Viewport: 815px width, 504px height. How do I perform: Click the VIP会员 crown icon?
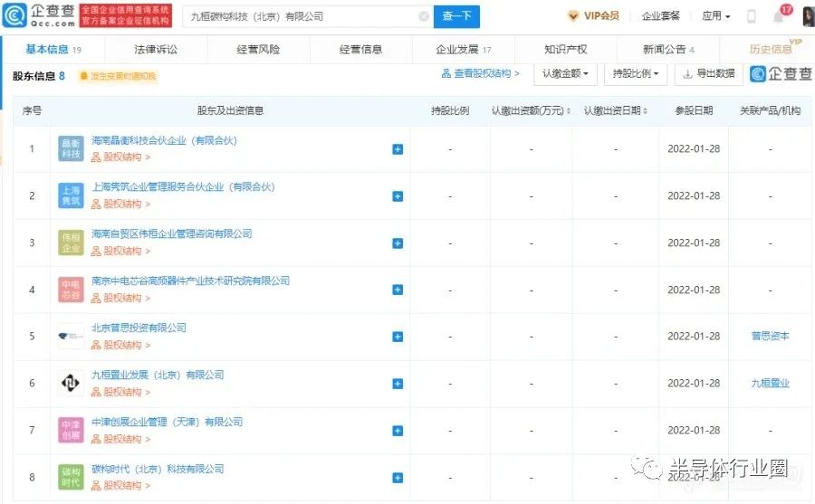pyautogui.click(x=573, y=16)
